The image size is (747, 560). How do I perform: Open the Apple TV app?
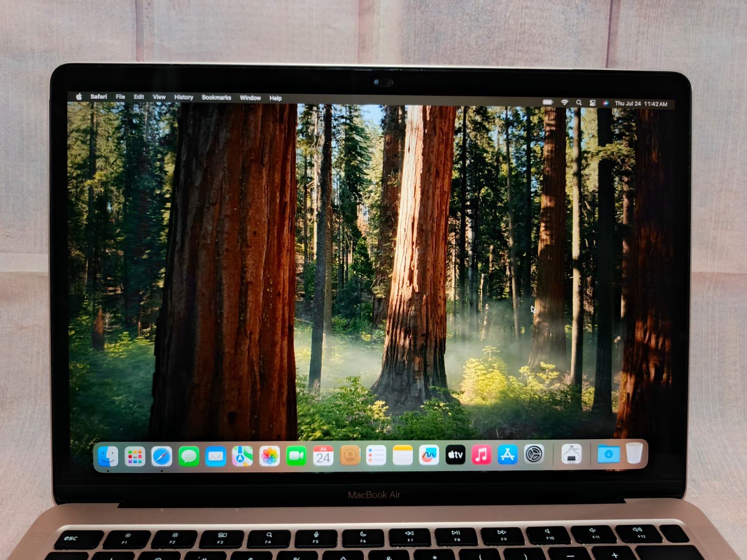[x=455, y=455]
